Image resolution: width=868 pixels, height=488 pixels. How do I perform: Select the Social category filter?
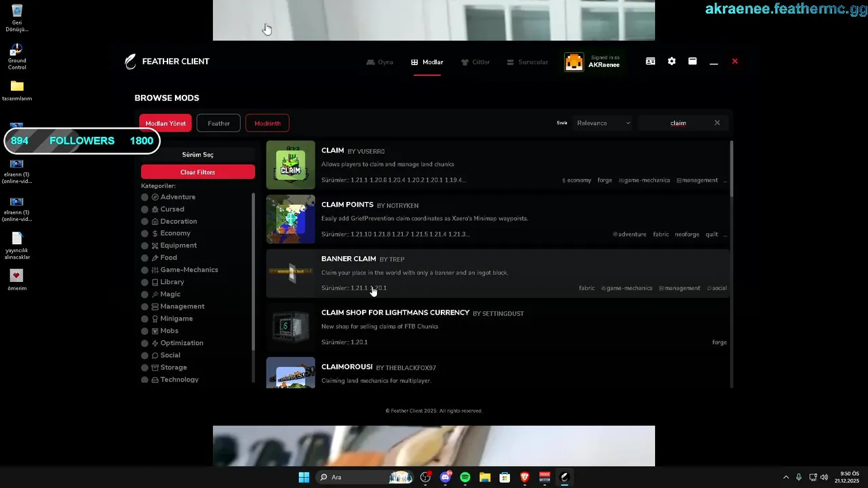click(x=161, y=355)
